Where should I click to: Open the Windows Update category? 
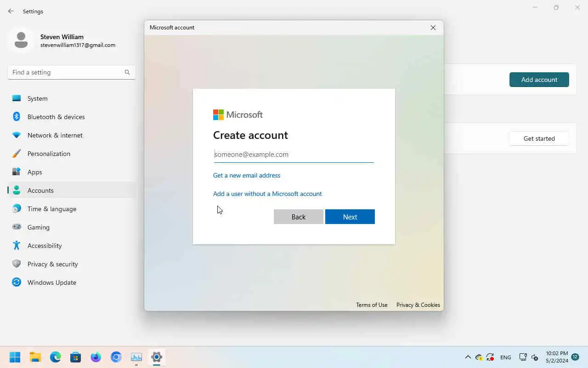[71, 282]
